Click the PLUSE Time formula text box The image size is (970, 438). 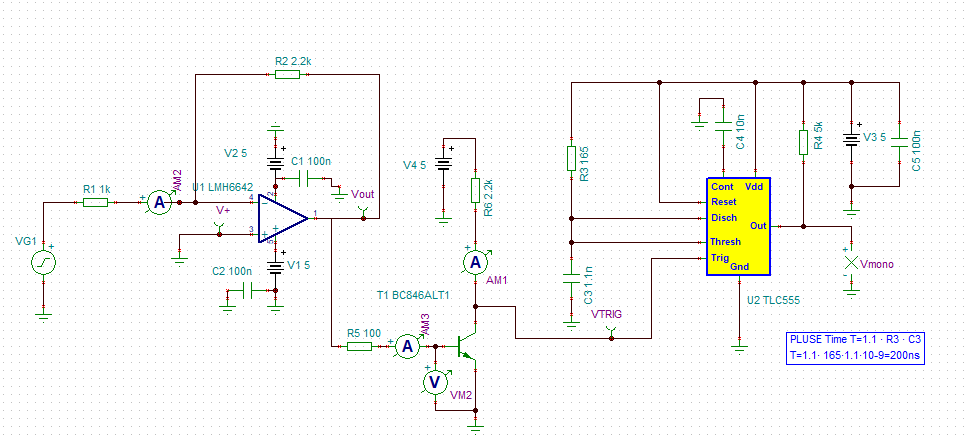(x=856, y=348)
